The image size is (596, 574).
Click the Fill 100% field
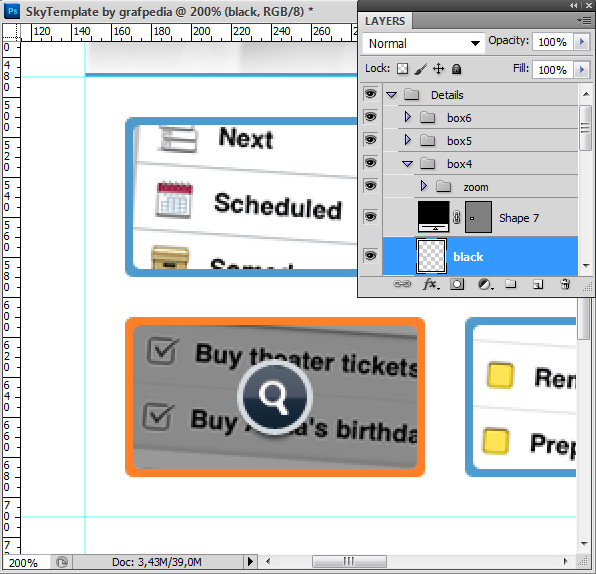pyautogui.click(x=553, y=70)
